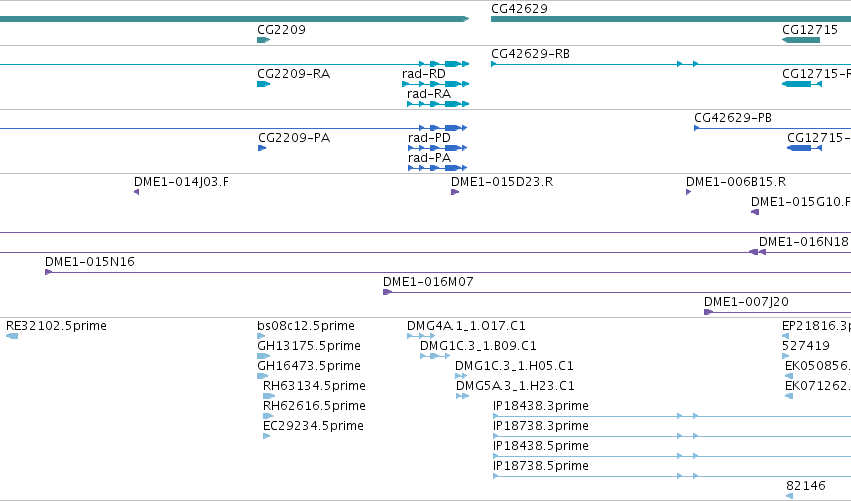Click the DME1-006B15.R marker arrow
This screenshot has width=851, height=501.
(x=689, y=192)
